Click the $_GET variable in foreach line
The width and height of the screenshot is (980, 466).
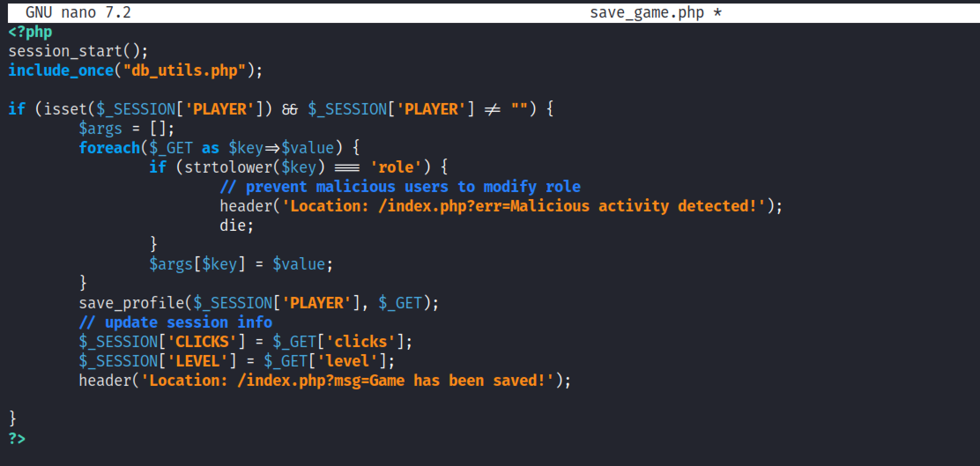(x=171, y=148)
